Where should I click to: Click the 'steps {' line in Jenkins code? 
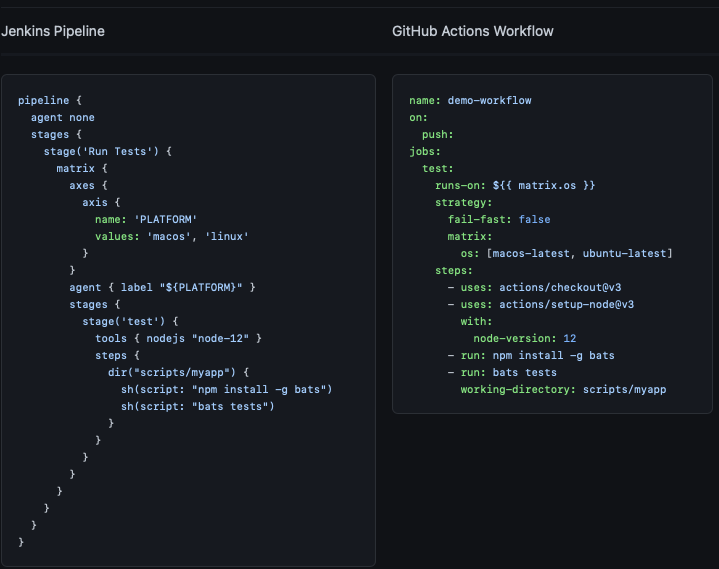pyautogui.click(x=117, y=355)
